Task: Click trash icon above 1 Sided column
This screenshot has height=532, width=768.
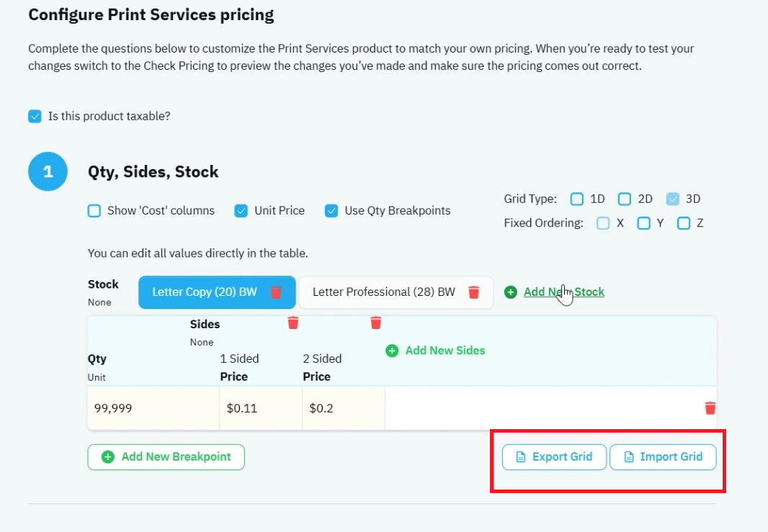Action: pos(293,323)
